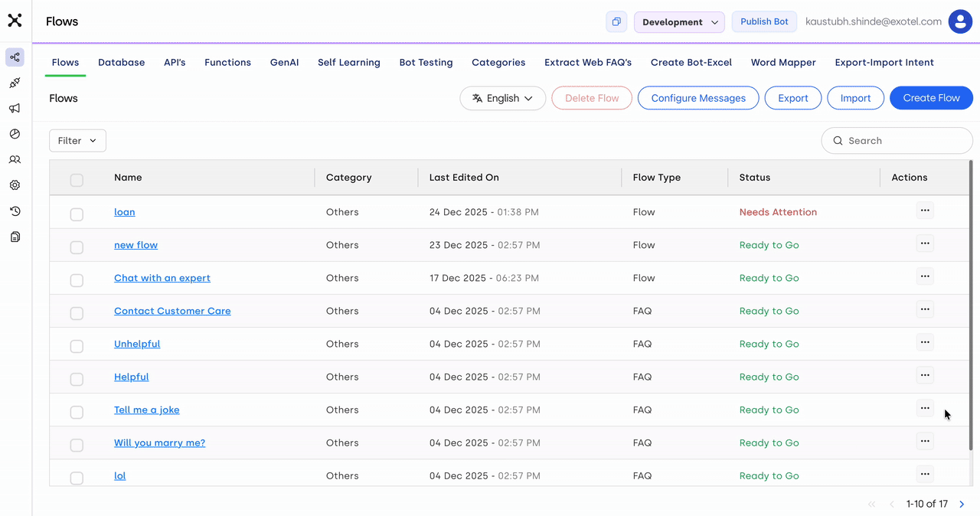This screenshot has height=516, width=980.
Task: Open the megaphone campaigns sidebar icon
Action: pyautogui.click(x=15, y=109)
